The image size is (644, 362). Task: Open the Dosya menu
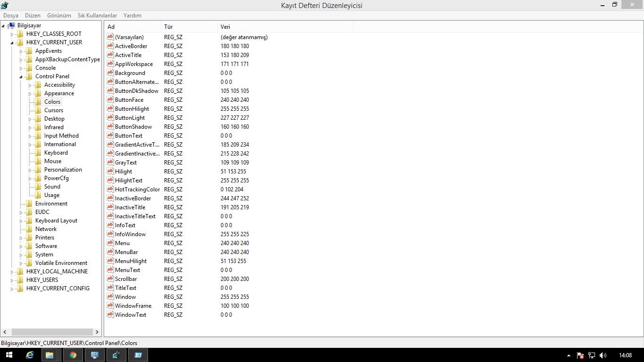pos(11,16)
